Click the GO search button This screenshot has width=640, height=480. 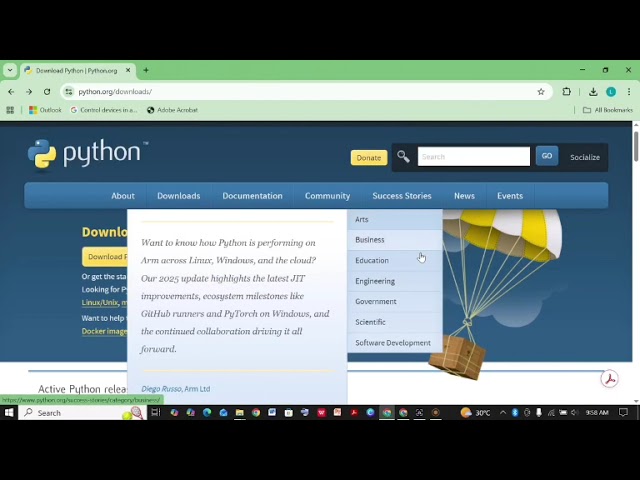[547, 156]
